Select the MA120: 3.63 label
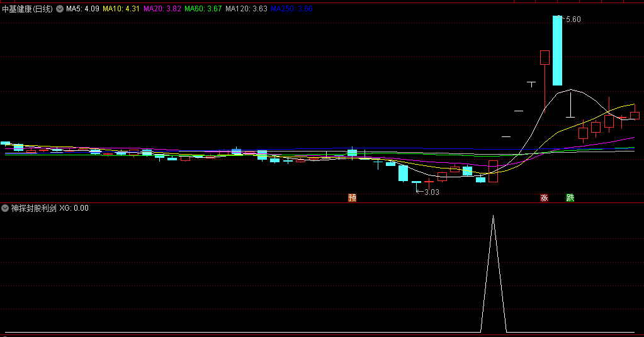Viewport: 644px width, 337px height. [x=246, y=9]
